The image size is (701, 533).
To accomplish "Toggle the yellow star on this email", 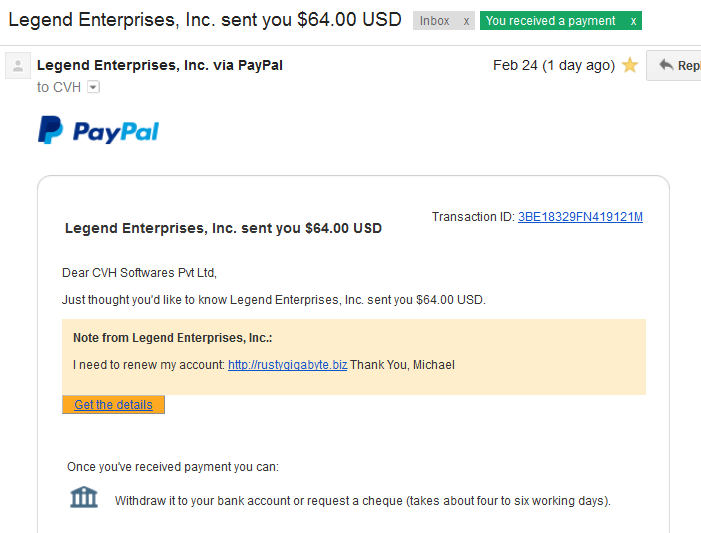I will pyautogui.click(x=630, y=65).
